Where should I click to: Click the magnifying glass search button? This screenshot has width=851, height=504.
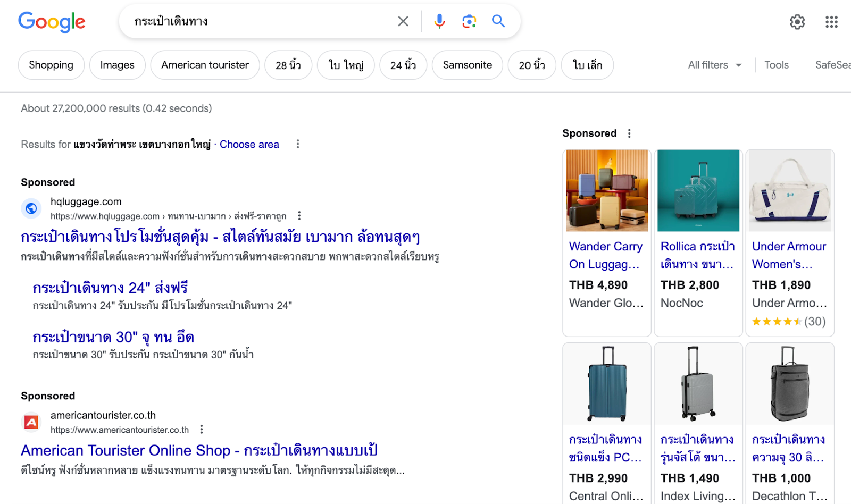point(498,21)
